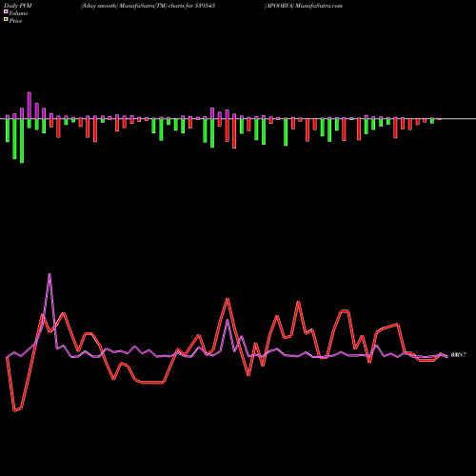Click the "Volume" legend label

click(18, 13)
